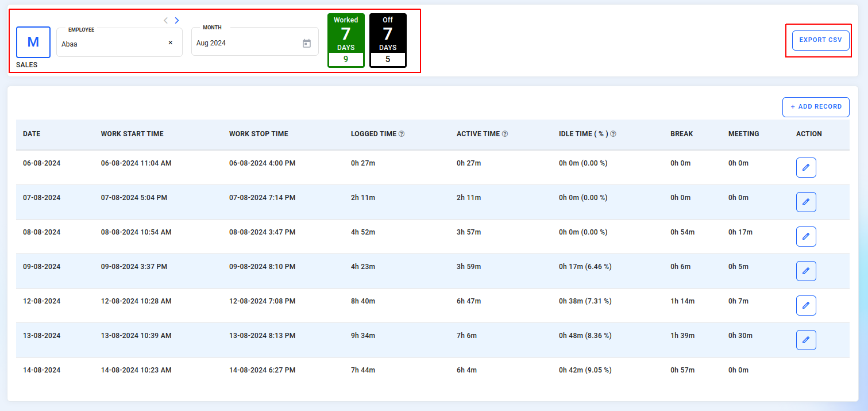Click active time 3h 59m
868x411 pixels.
469,267
